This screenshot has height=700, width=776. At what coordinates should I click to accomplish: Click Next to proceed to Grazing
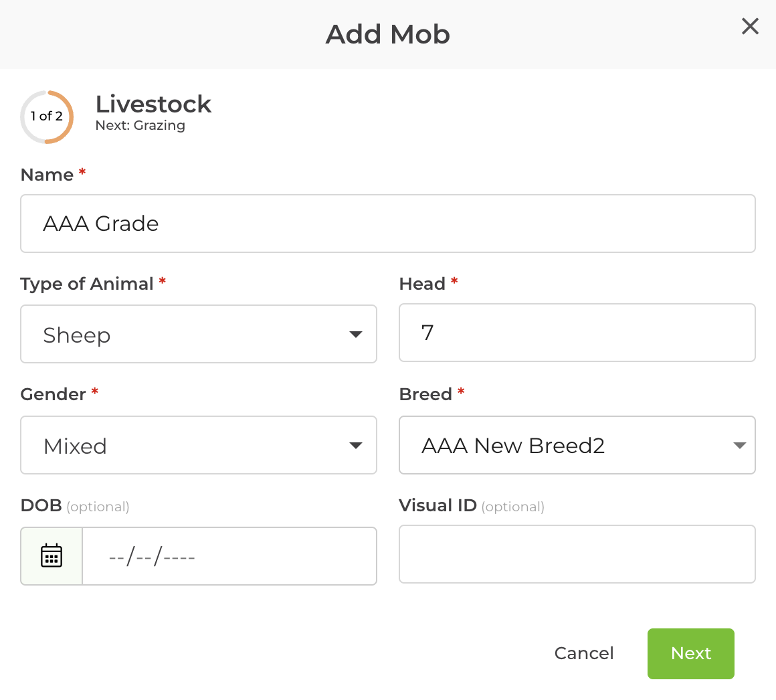[x=690, y=654]
